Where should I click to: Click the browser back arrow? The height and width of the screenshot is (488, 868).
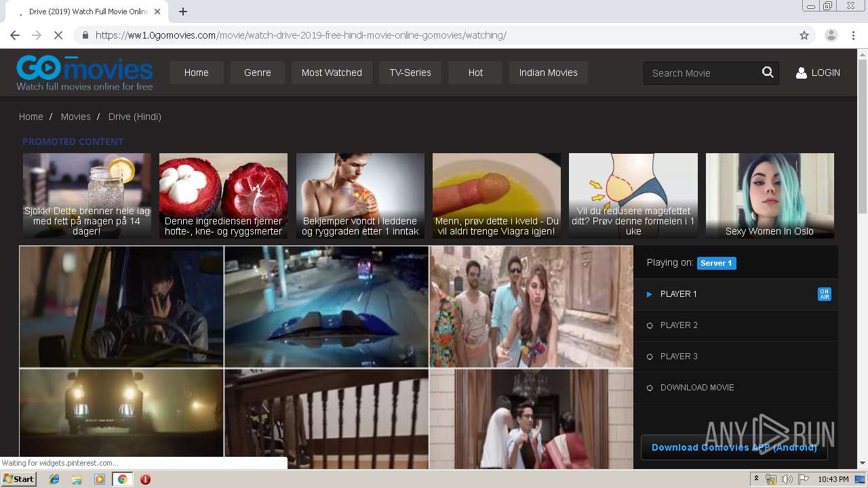15,35
